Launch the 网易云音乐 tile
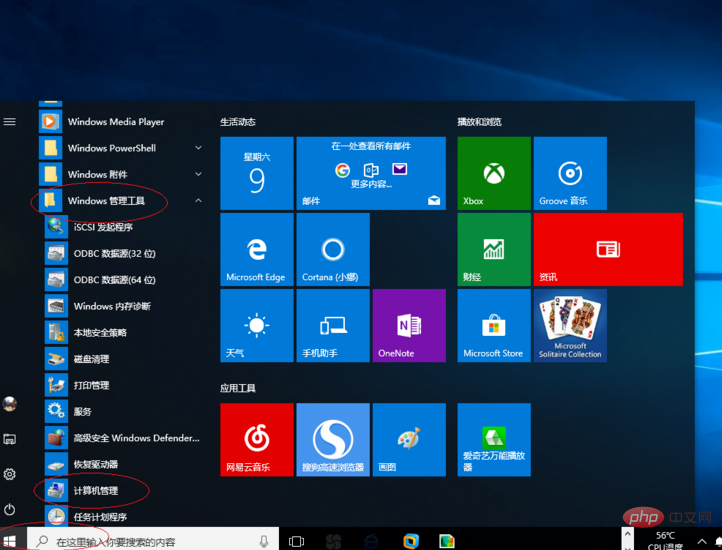This screenshot has width=722, height=550. 257,439
